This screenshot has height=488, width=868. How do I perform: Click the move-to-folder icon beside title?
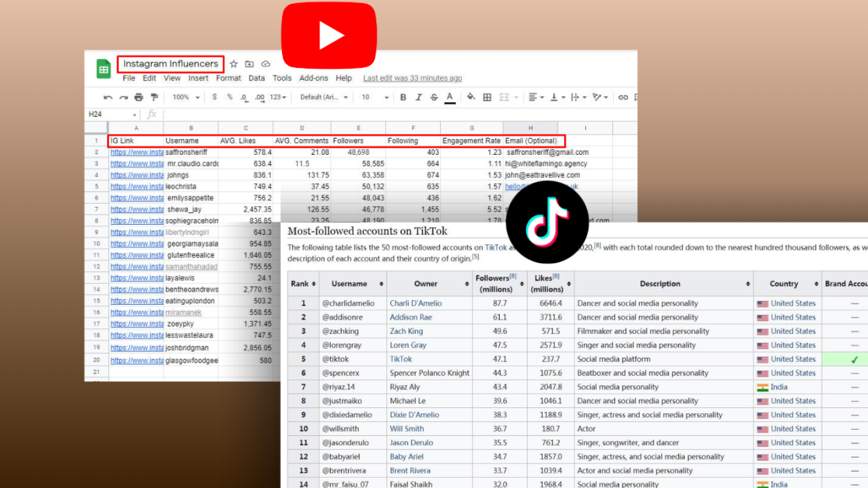[250, 64]
